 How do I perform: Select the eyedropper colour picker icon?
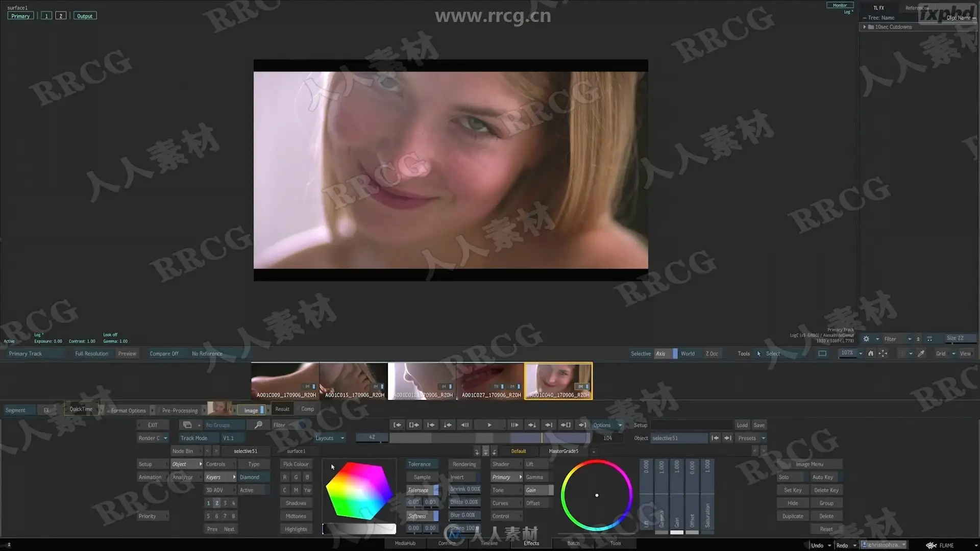click(921, 354)
